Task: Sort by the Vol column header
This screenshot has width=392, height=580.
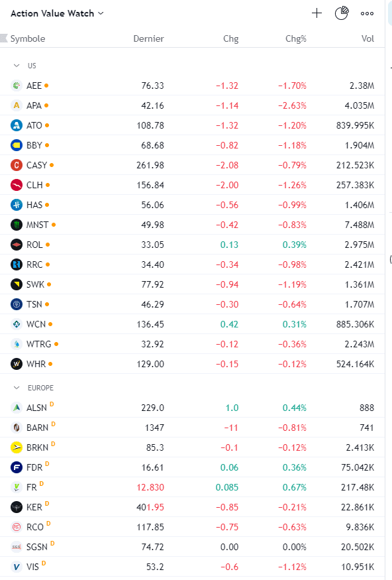Action: (367, 38)
